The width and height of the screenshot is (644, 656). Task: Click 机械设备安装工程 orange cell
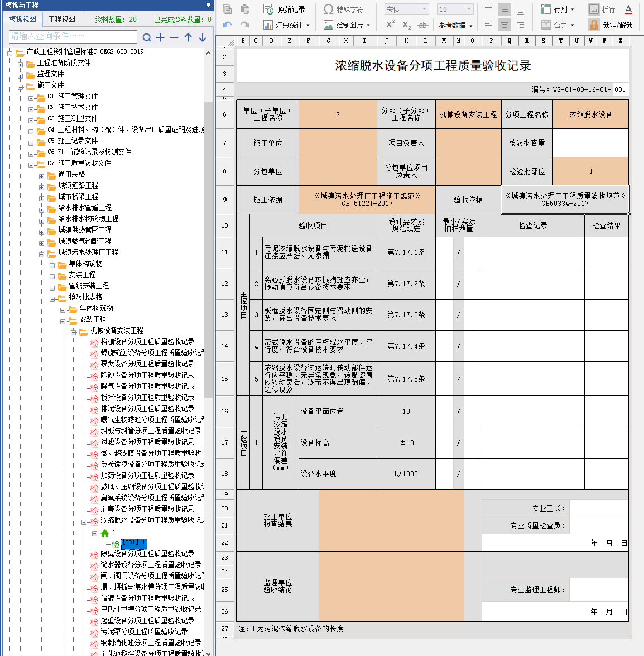(x=468, y=114)
